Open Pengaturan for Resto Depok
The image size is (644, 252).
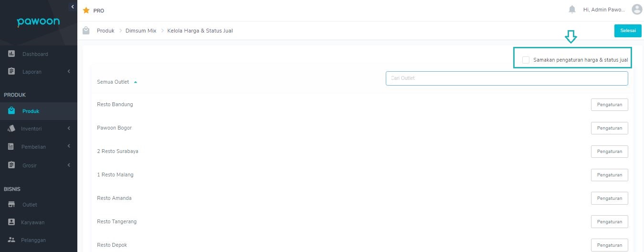point(609,245)
